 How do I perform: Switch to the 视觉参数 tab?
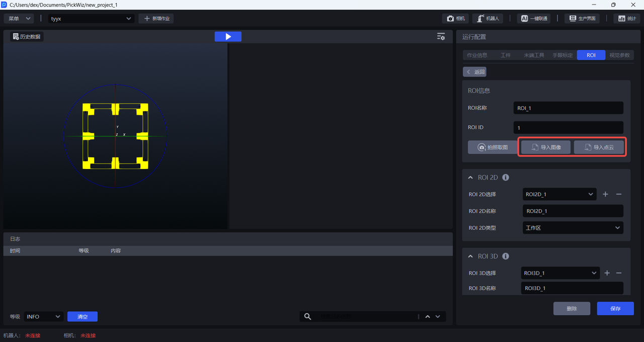tap(619, 55)
